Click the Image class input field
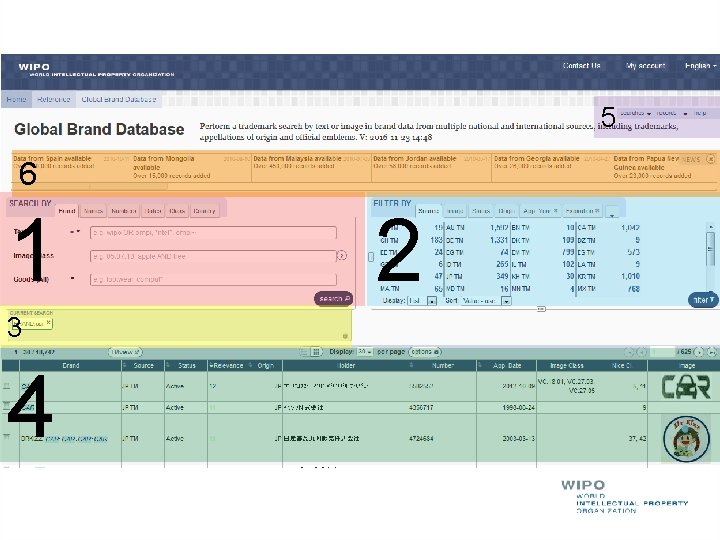 214,256
